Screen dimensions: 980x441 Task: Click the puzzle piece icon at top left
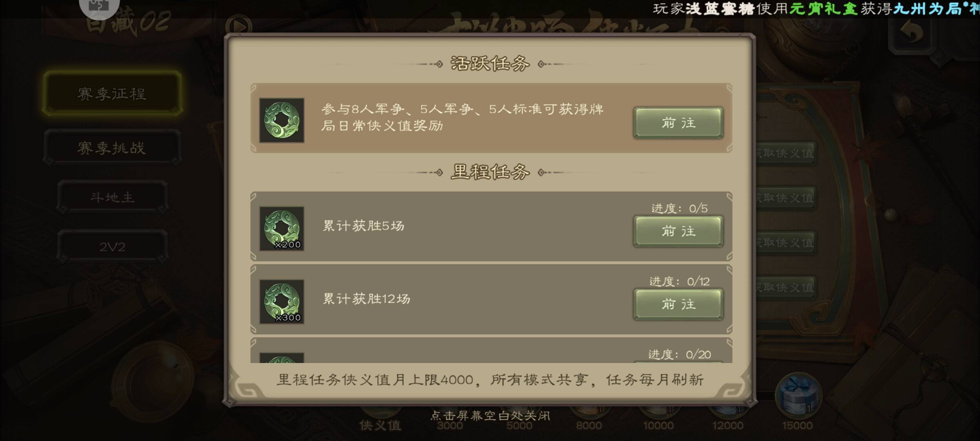[x=99, y=7]
